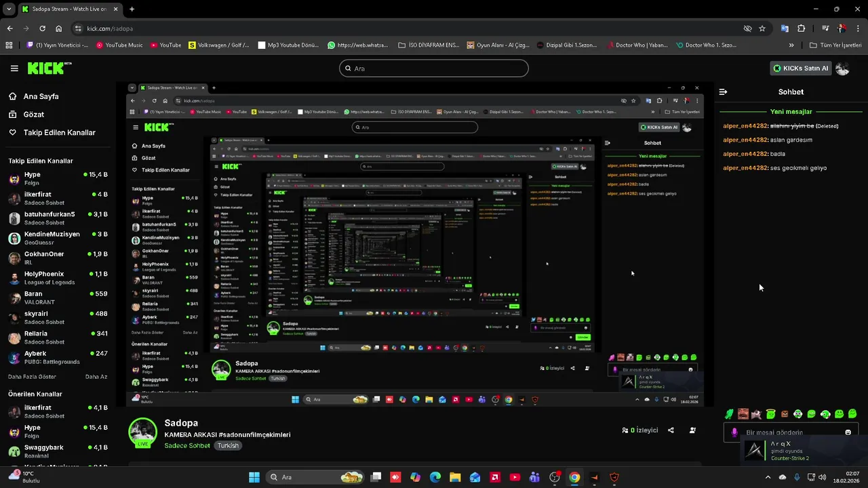Show more bookmarks with chevron
The width and height of the screenshot is (868, 488).
[791, 45]
